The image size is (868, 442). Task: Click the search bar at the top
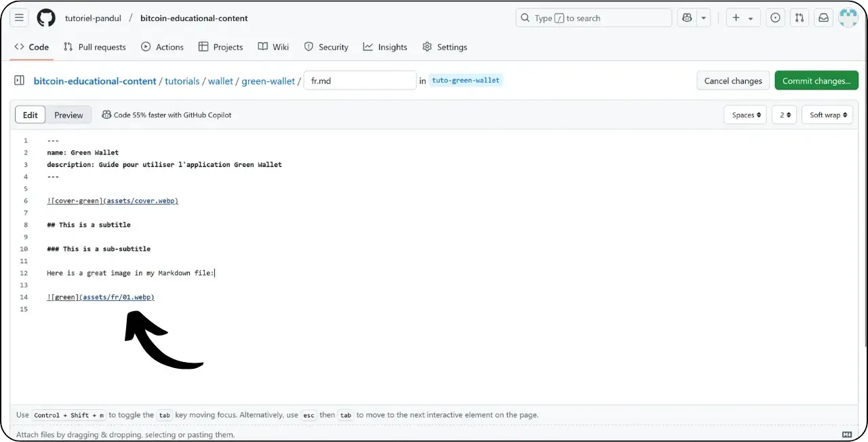[x=593, y=18]
